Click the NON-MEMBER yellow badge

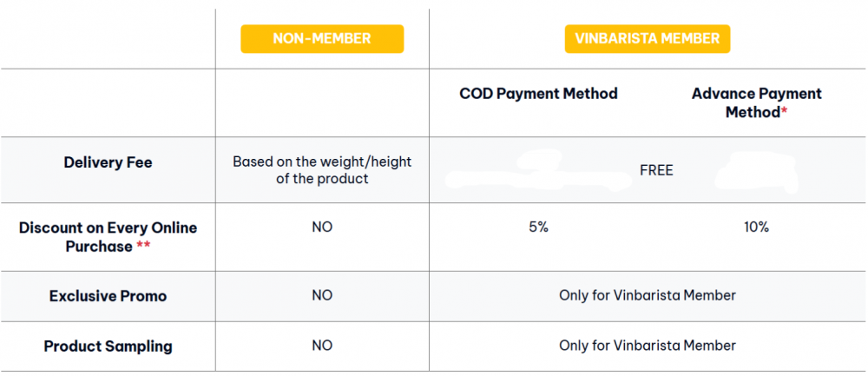point(322,39)
